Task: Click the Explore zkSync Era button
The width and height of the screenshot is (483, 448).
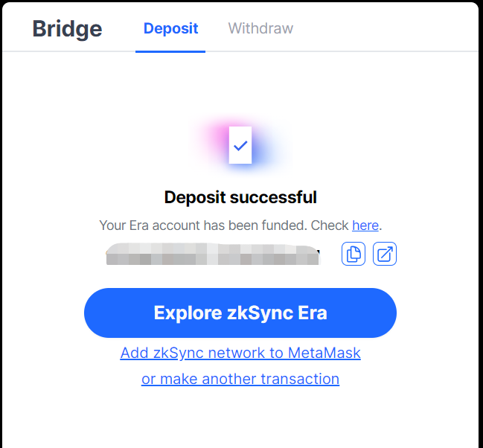Action: pos(240,313)
